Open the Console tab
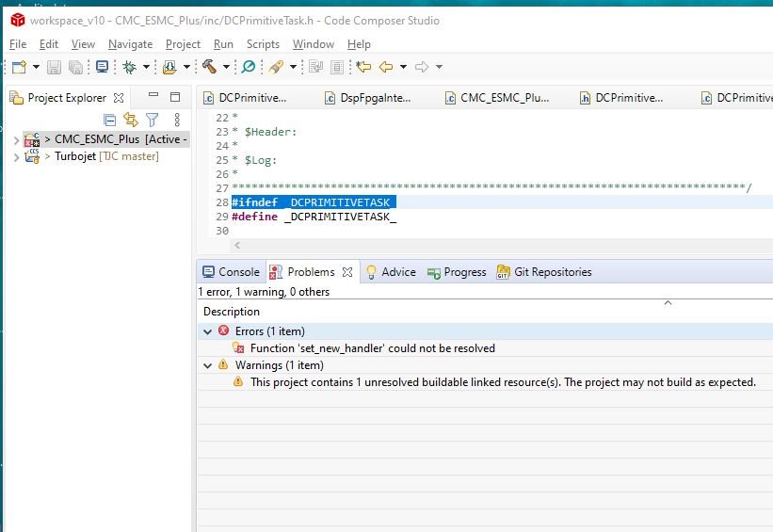Viewport: 773px width, 532px height. click(x=231, y=272)
